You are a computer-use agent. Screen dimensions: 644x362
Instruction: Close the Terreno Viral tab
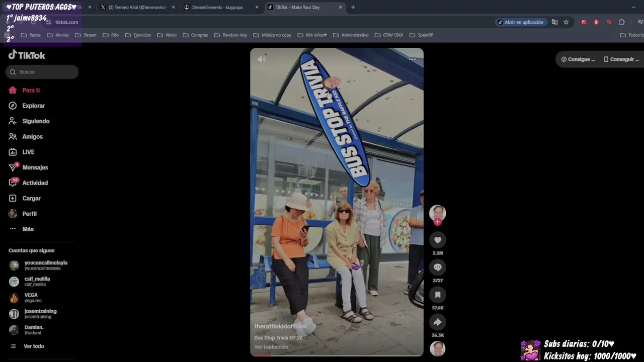pyautogui.click(x=173, y=7)
